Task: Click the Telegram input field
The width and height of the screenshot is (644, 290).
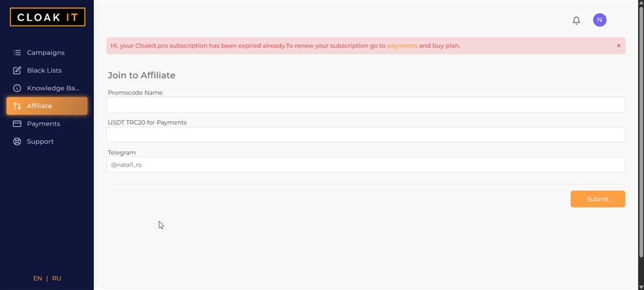Action: 366,164
